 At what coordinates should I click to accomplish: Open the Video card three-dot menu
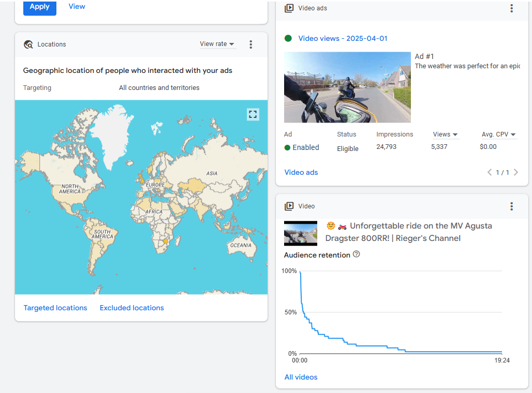pyautogui.click(x=511, y=206)
